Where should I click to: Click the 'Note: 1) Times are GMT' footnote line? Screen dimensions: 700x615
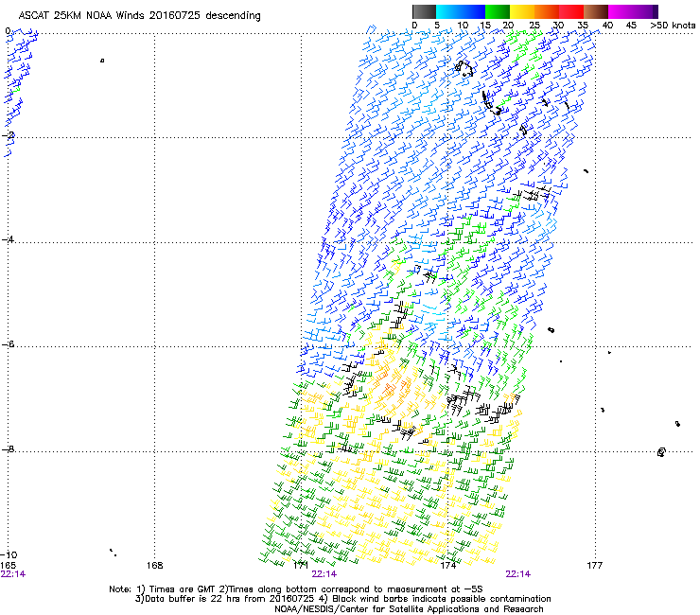tap(295, 589)
